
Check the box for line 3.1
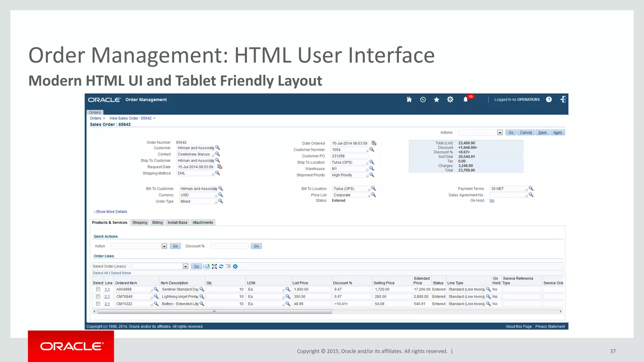(98, 304)
